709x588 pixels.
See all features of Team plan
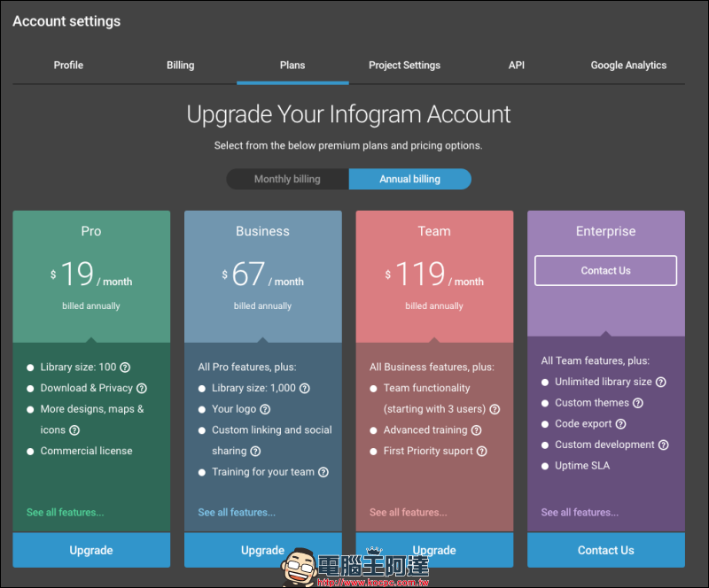(x=409, y=513)
